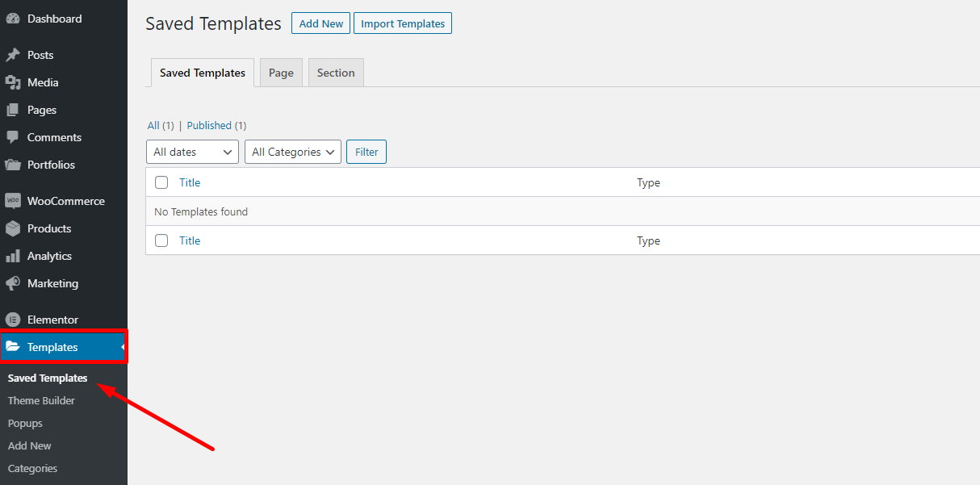This screenshot has width=980, height=485.
Task: Click the Templates open-folder icon
Action: tap(13, 347)
